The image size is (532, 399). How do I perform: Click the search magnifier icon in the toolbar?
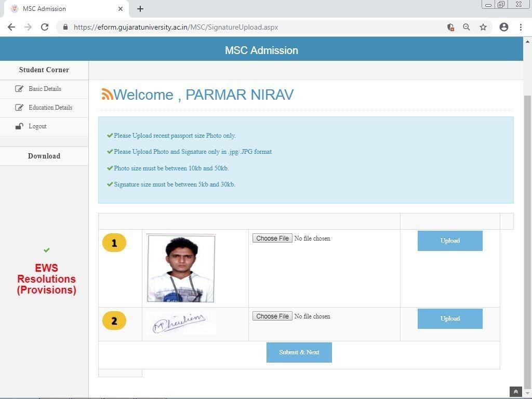coord(467,26)
